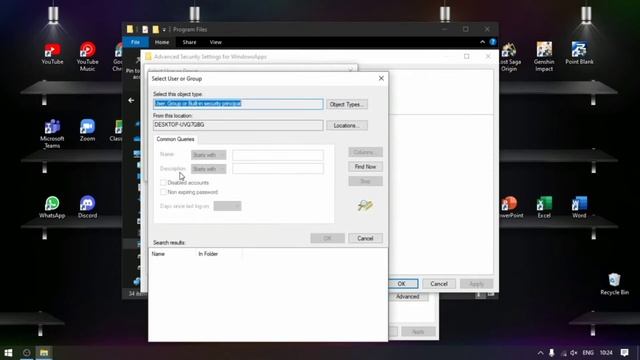
Task: Switch to the Share ribbon tab
Action: (189, 42)
